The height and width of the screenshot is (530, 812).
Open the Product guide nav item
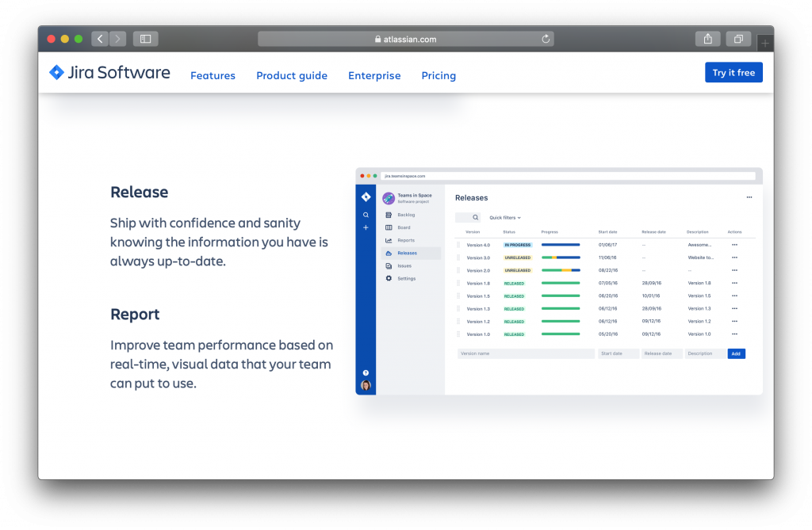(x=292, y=75)
